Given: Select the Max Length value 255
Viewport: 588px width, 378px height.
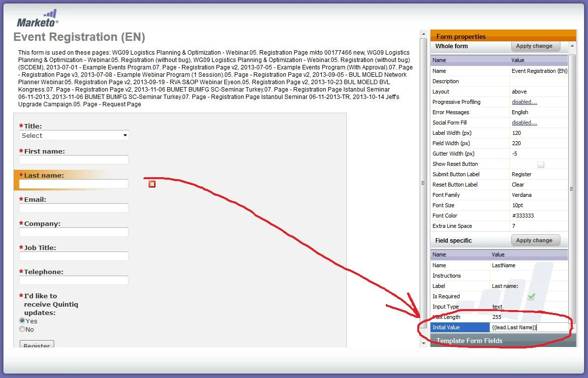Looking at the screenshot, I should (x=497, y=317).
